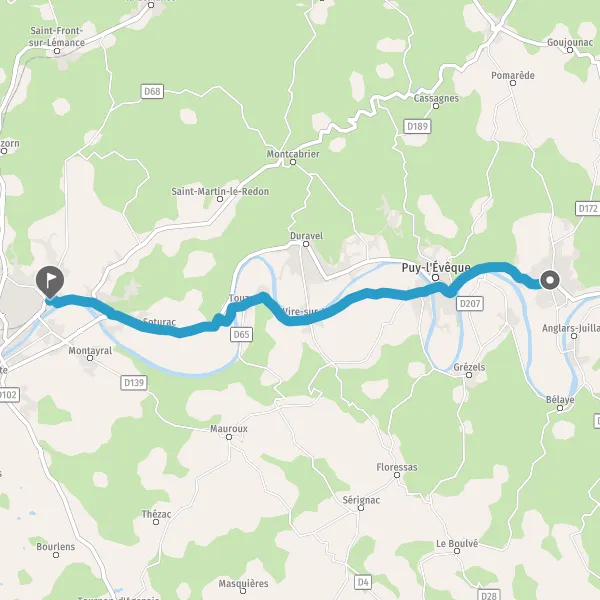Click the Montcabrier village marker
The image size is (600, 600).
pyautogui.click(x=293, y=162)
